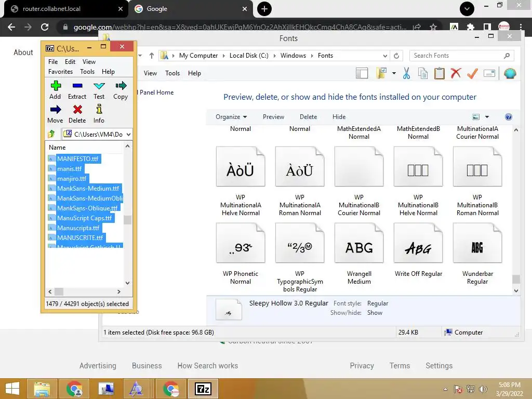
Task: Click the Delete button in Fonts command bar
Action: [308, 117]
